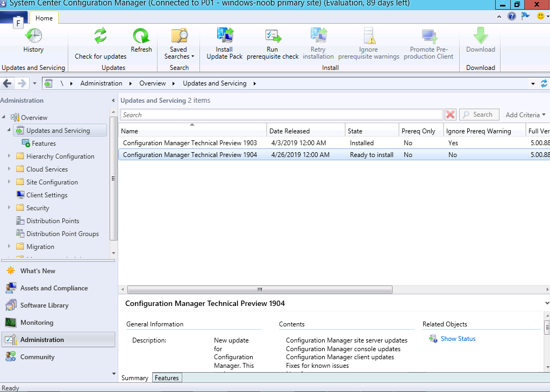Viewport: 550px width, 392px height.
Task: Open the recent navigation history dropdown
Action: [34, 83]
